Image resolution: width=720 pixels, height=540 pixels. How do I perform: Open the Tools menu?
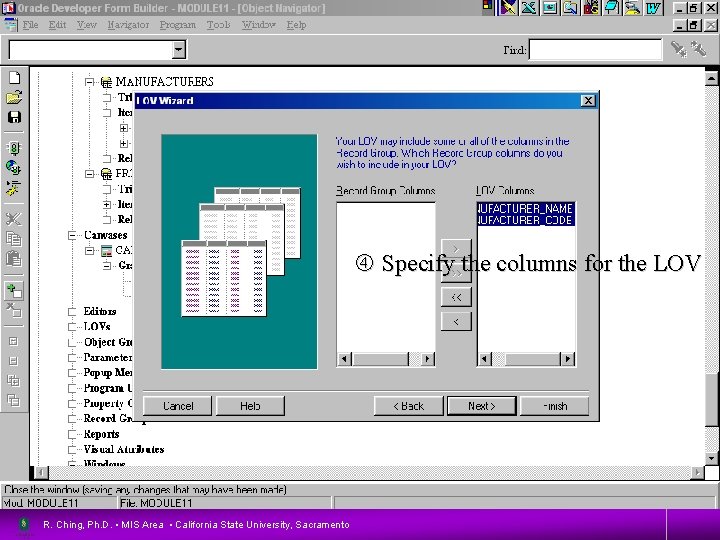tap(218, 25)
